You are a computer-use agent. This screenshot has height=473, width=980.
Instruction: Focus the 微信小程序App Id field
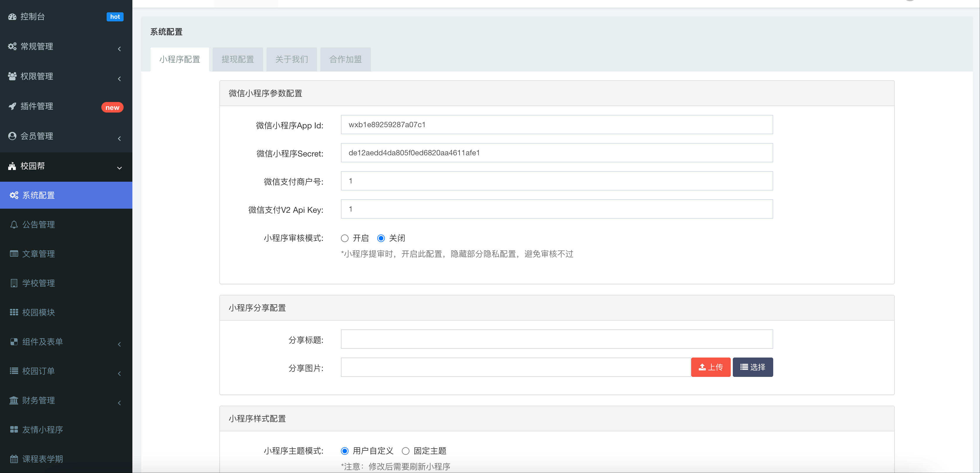[x=556, y=125]
